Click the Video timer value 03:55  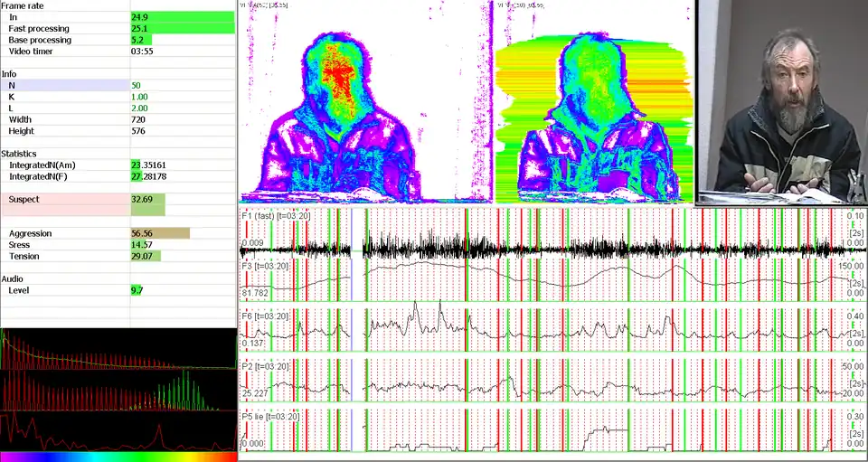[141, 52]
